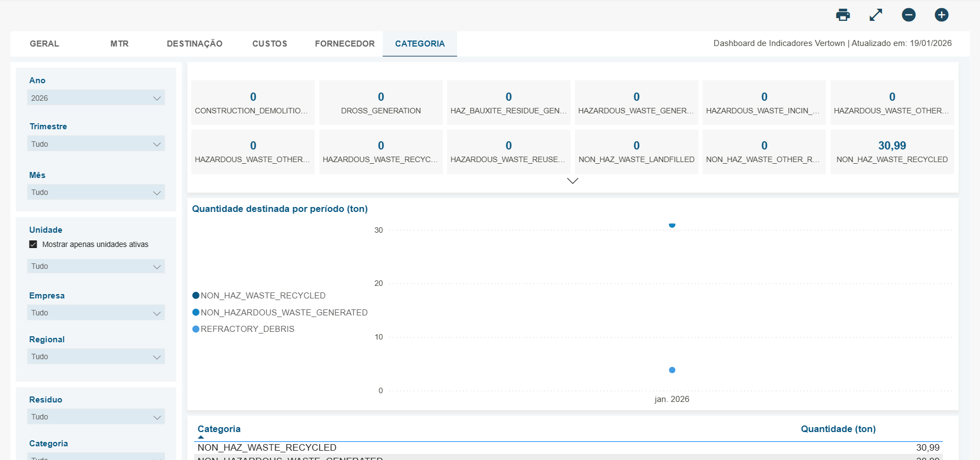Expand more category cards with the chevron
The width and height of the screenshot is (980, 460).
(x=573, y=181)
